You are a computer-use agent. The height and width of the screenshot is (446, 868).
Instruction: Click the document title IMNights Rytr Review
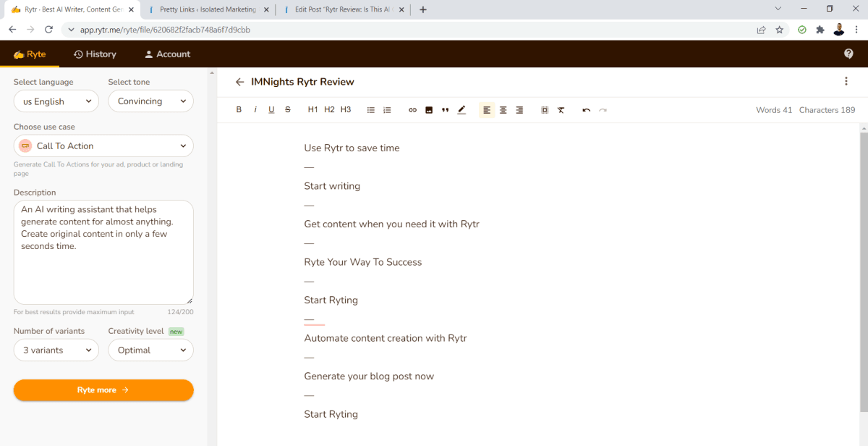pos(302,82)
